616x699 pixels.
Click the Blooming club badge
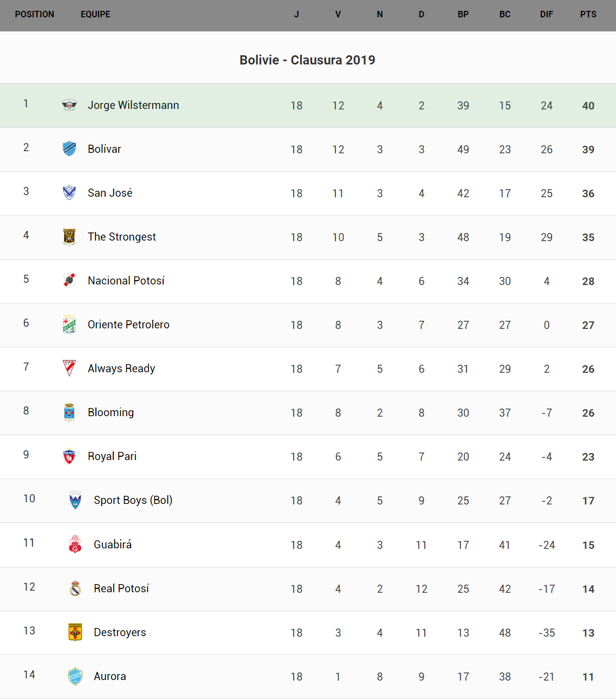pyautogui.click(x=69, y=412)
